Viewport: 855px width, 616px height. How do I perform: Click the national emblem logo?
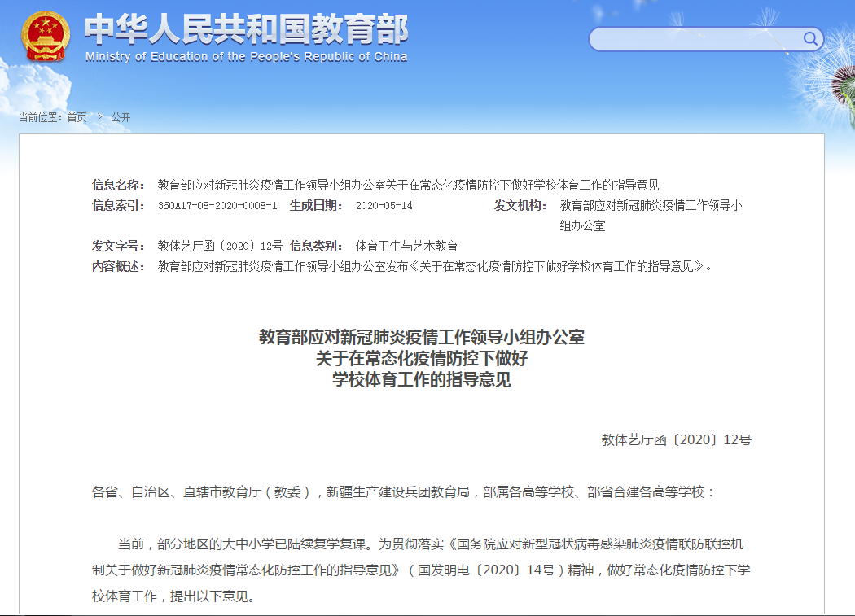46,37
